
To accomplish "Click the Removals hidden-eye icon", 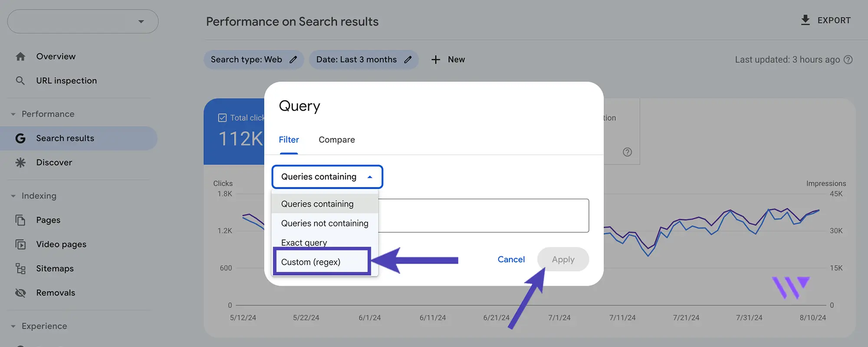I will click(20, 293).
